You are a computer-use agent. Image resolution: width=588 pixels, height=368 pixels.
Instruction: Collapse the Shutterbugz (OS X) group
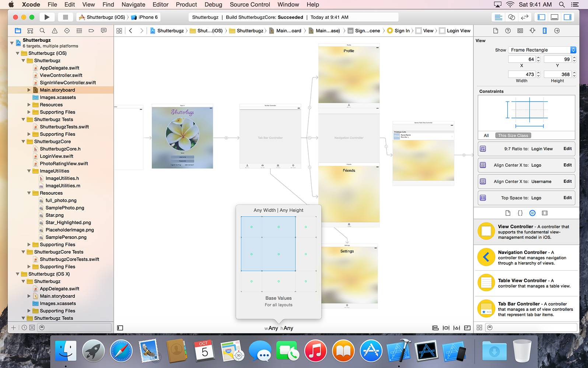tap(18, 274)
